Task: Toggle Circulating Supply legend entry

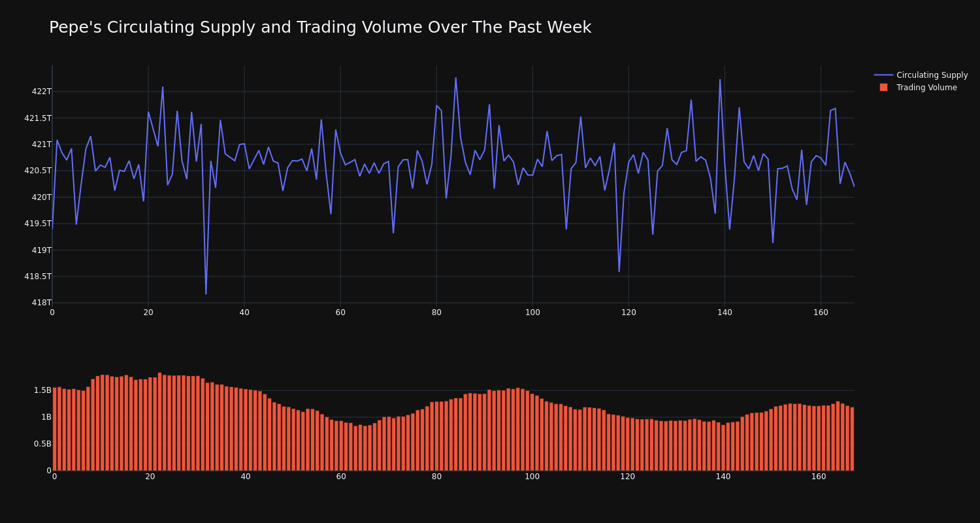Action: coord(921,75)
